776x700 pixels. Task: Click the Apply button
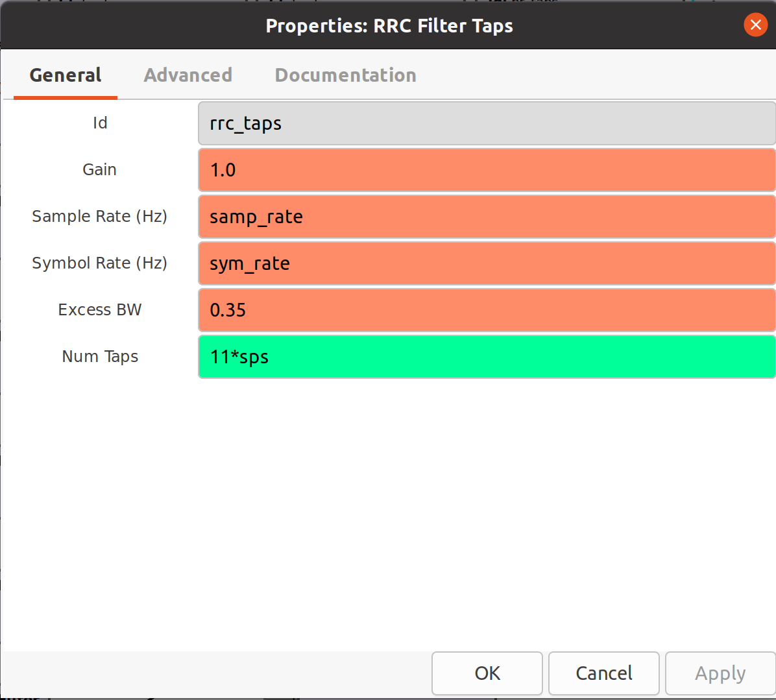[x=720, y=673]
